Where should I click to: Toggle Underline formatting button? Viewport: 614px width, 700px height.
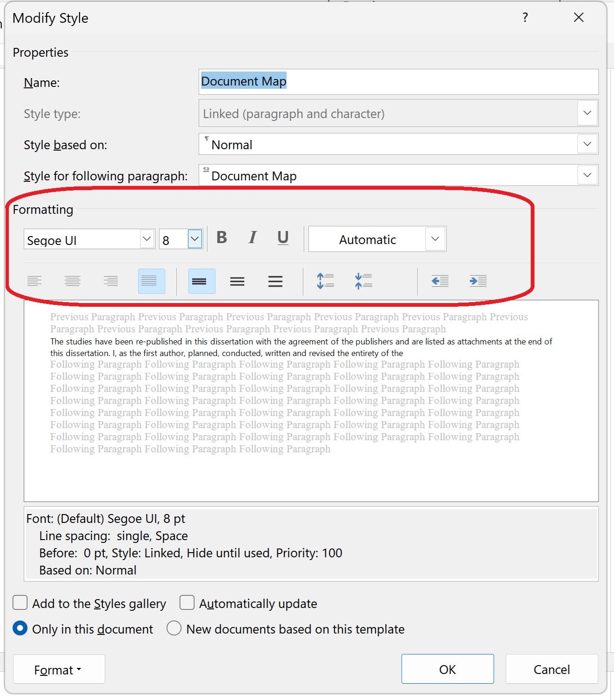point(283,238)
